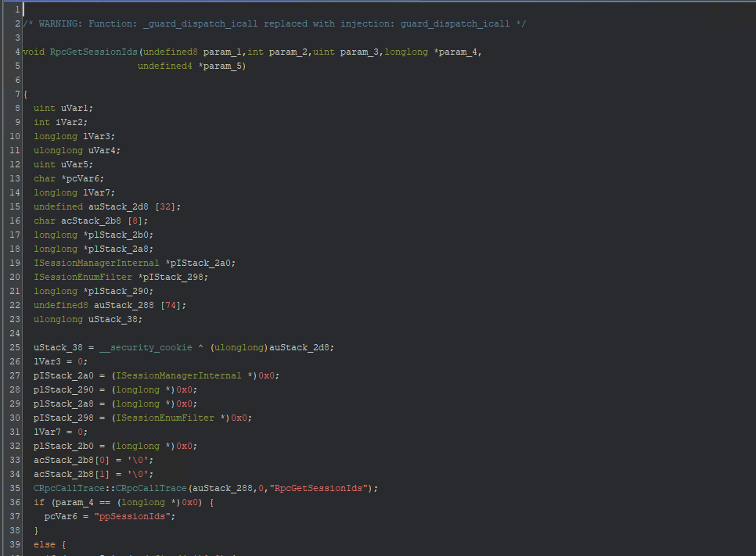The height and width of the screenshot is (556, 756).
Task: Click plStack_2b0 in its declaration
Action: [118, 235]
